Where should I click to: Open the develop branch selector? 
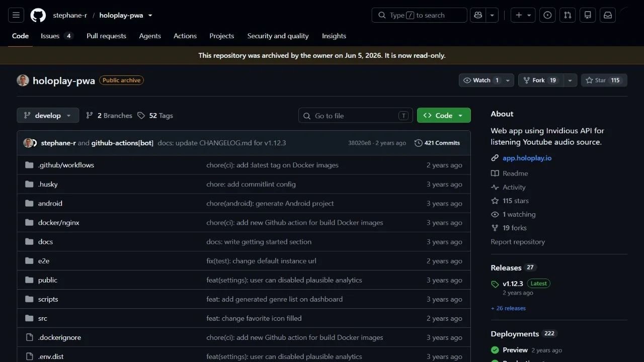48,116
